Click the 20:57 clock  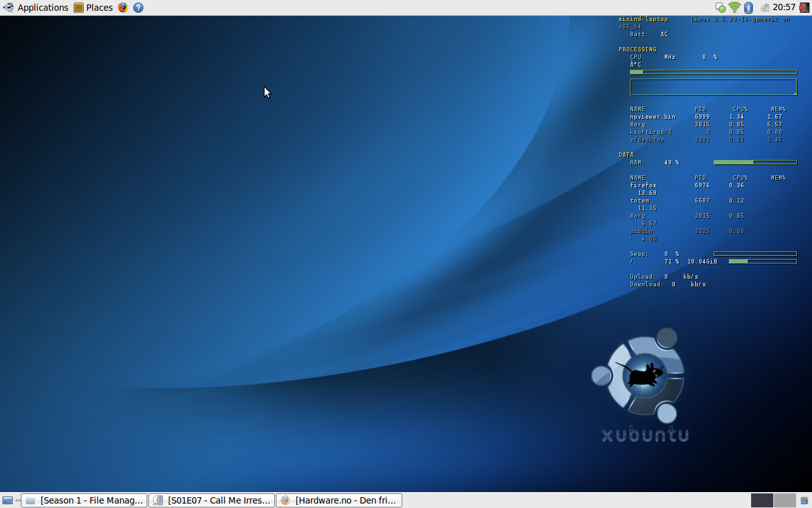point(784,8)
